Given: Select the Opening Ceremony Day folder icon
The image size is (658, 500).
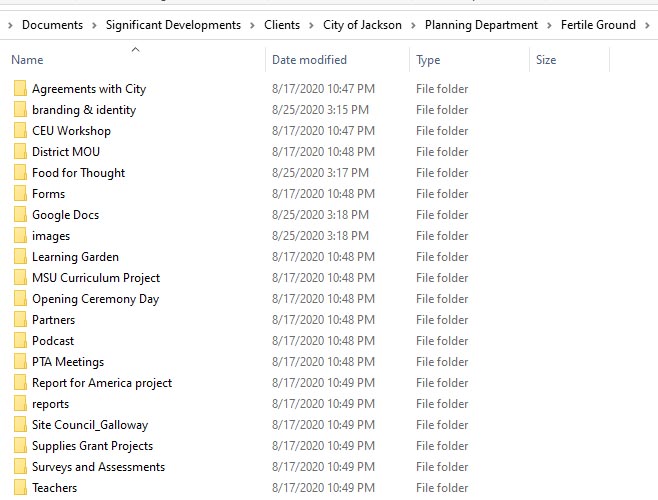Looking at the screenshot, I should (20, 298).
